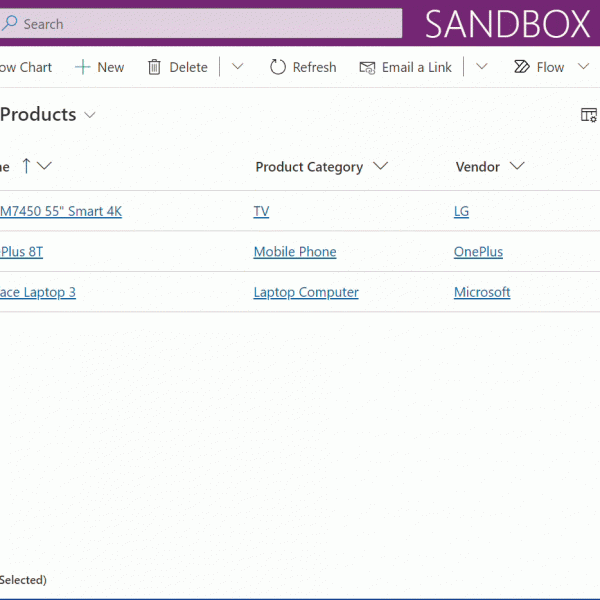
Task: Click the sort ascending arrow on Name column
Action: point(26,166)
